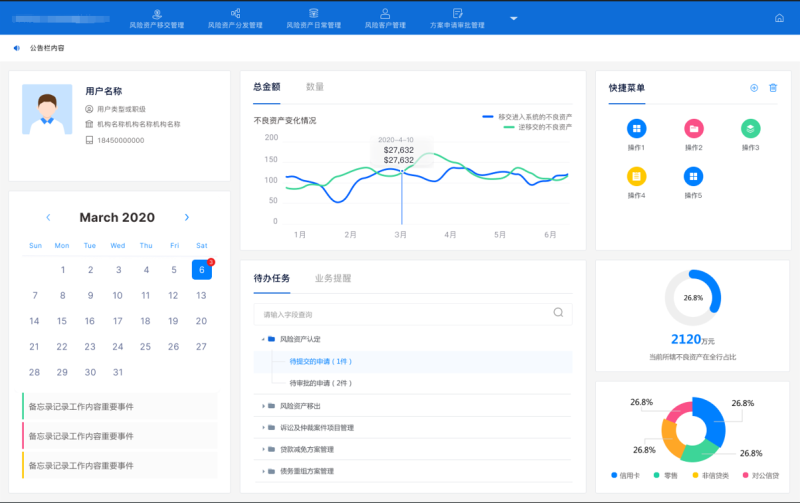Viewport: 800px width, 503px height.
Task: Click the add shortcut plus icon
Action: pyautogui.click(x=754, y=88)
